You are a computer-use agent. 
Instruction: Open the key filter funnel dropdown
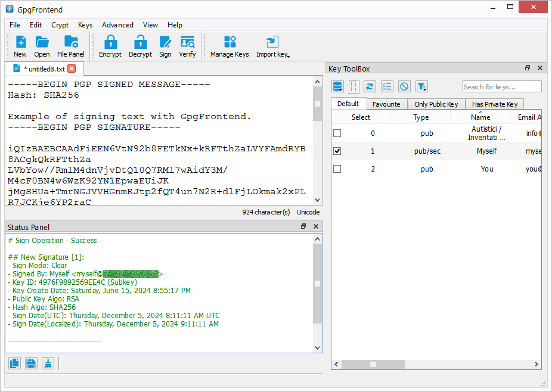(421, 86)
